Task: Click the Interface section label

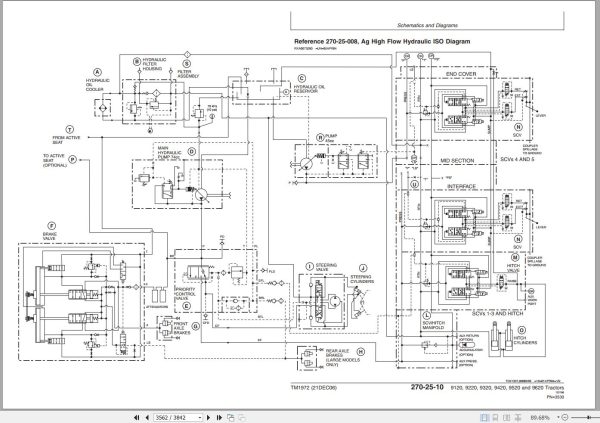Action: (461, 186)
